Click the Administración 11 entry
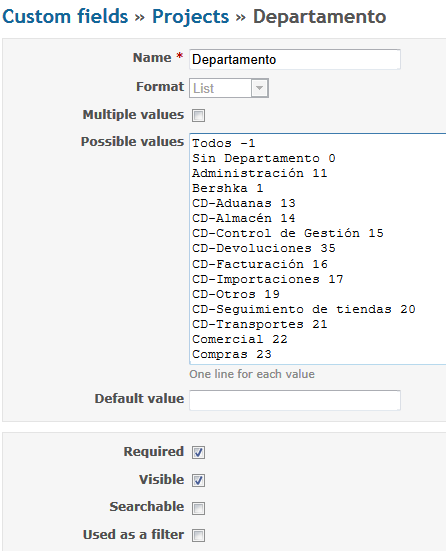Viewport: 446px width, 551px height. [x=259, y=173]
